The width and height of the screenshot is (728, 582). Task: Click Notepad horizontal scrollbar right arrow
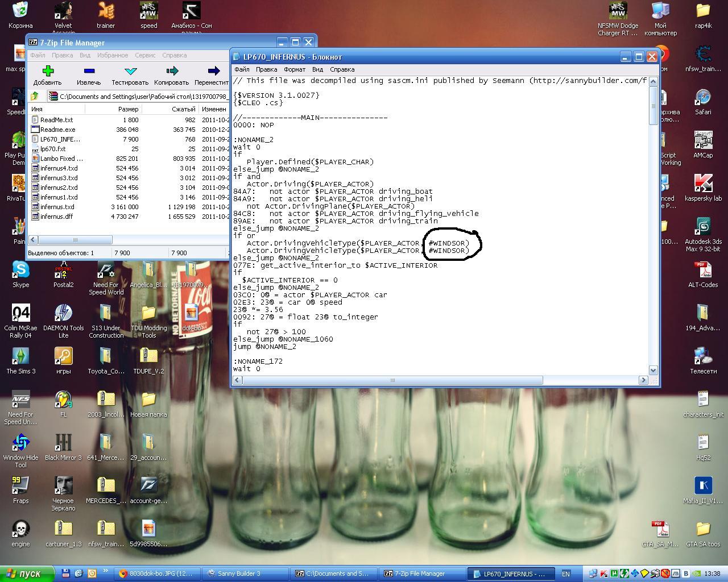[x=643, y=380]
